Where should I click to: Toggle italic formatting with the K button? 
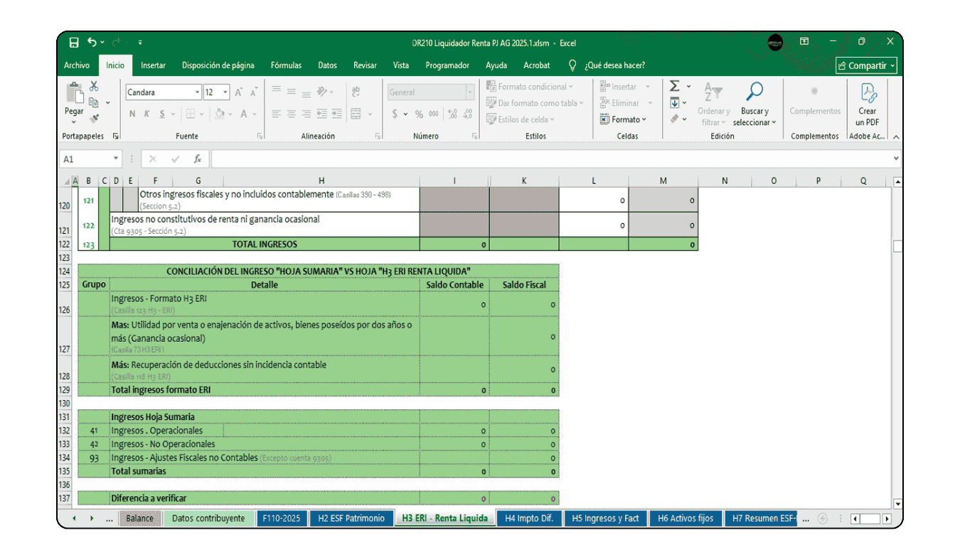click(147, 114)
